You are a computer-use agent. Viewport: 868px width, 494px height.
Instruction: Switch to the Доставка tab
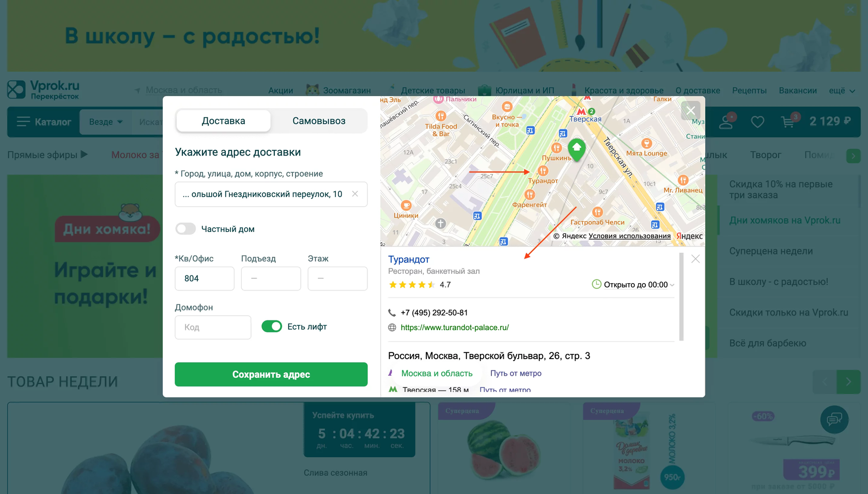(x=223, y=121)
